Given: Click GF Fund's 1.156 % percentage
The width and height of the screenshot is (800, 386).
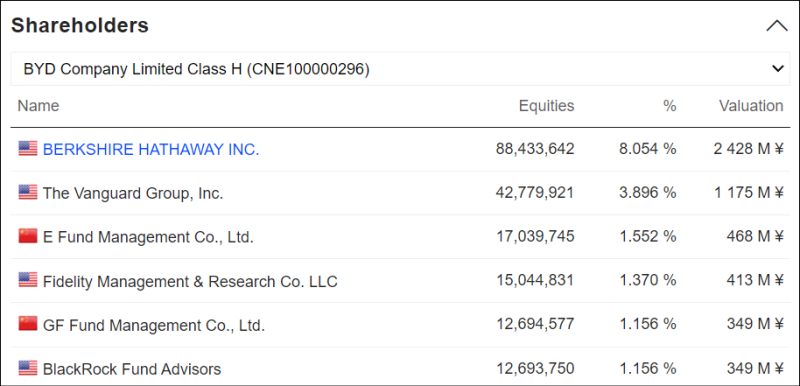Looking at the screenshot, I should pos(648,324).
